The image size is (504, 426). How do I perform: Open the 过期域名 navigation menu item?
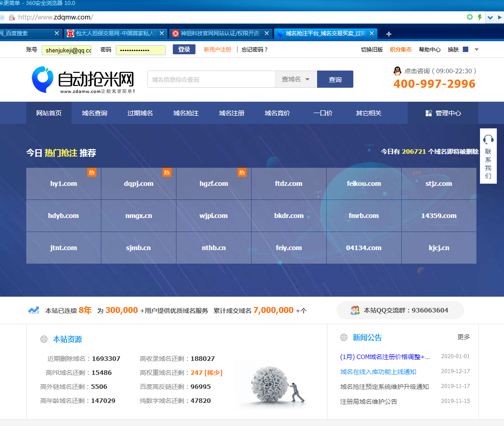coord(140,113)
